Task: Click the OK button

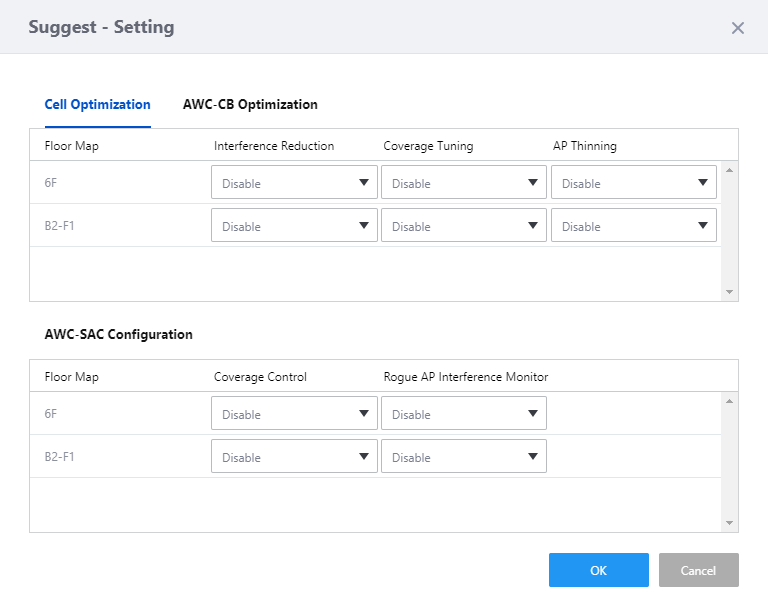Action: pyautogui.click(x=598, y=570)
